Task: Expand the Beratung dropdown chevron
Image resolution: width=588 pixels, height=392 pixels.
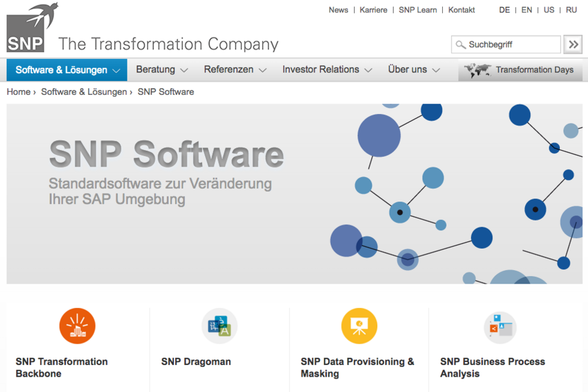Action: click(x=184, y=70)
